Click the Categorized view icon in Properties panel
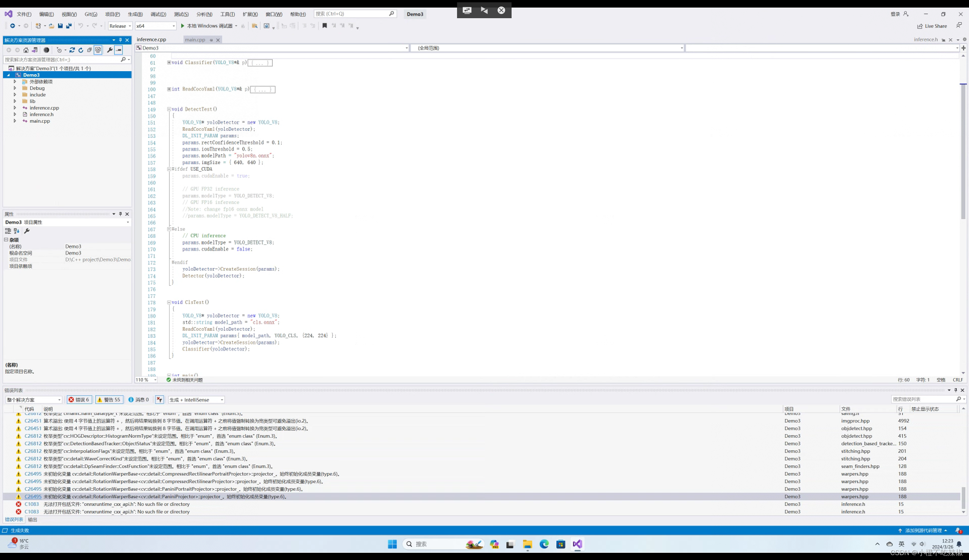This screenshot has width=969, height=560. click(8, 231)
